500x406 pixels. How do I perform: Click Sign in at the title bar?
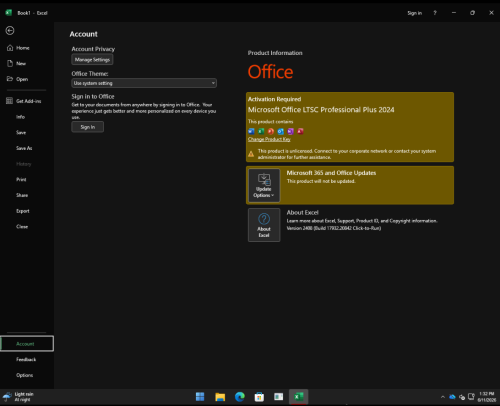coord(414,13)
